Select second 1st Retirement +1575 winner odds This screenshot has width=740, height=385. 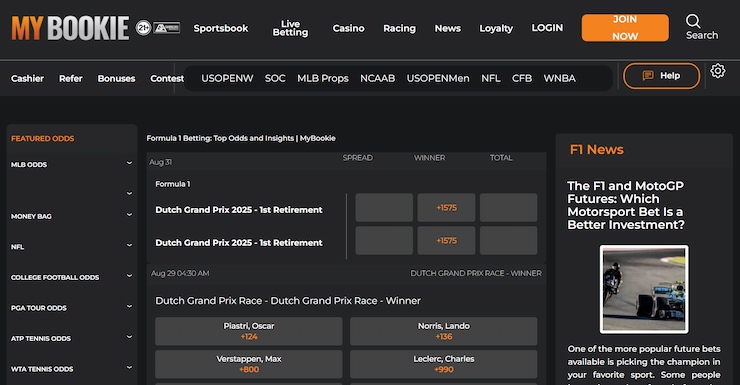pyautogui.click(x=446, y=241)
